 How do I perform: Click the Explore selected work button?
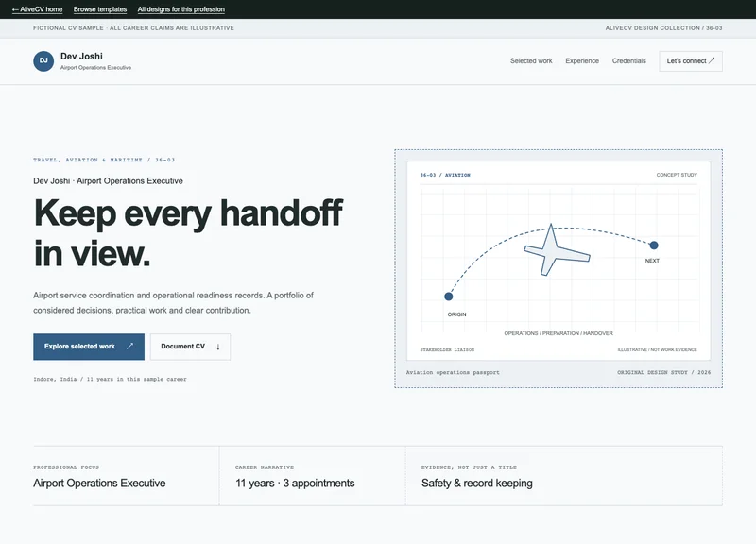click(x=89, y=347)
